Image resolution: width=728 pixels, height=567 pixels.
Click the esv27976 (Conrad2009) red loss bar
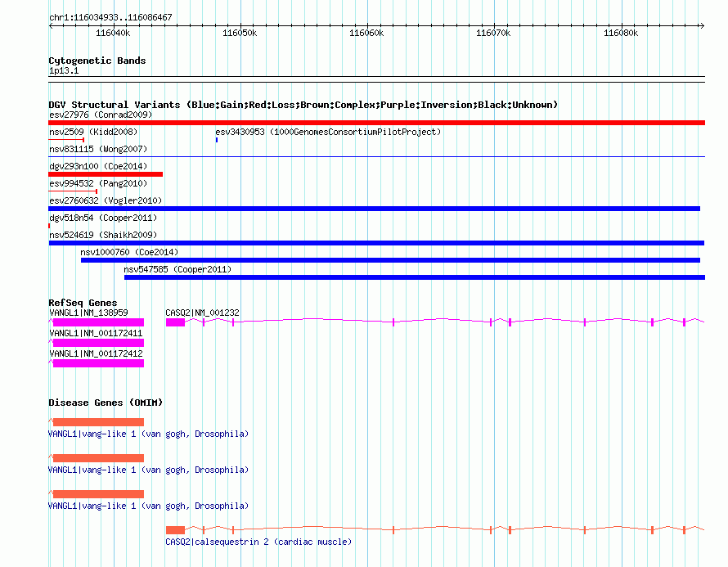coord(376,123)
